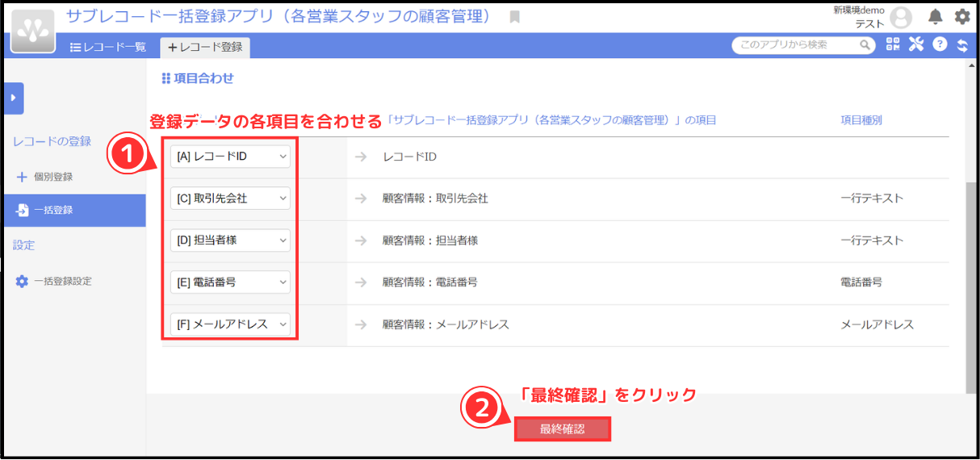The image size is (980, 460).
Task: Click target field text 顧客情報：電話番号
Action: (430, 282)
